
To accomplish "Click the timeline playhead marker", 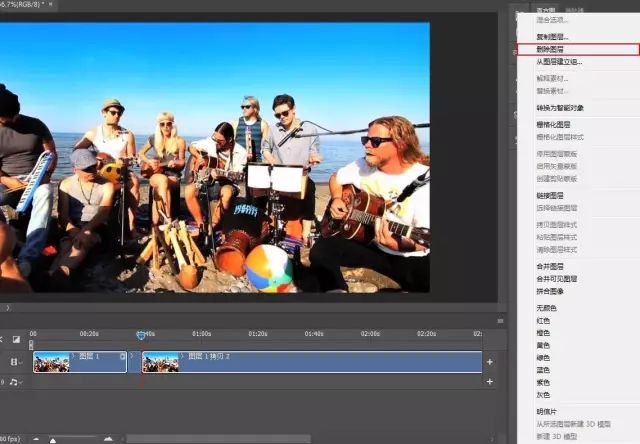I will [x=141, y=335].
